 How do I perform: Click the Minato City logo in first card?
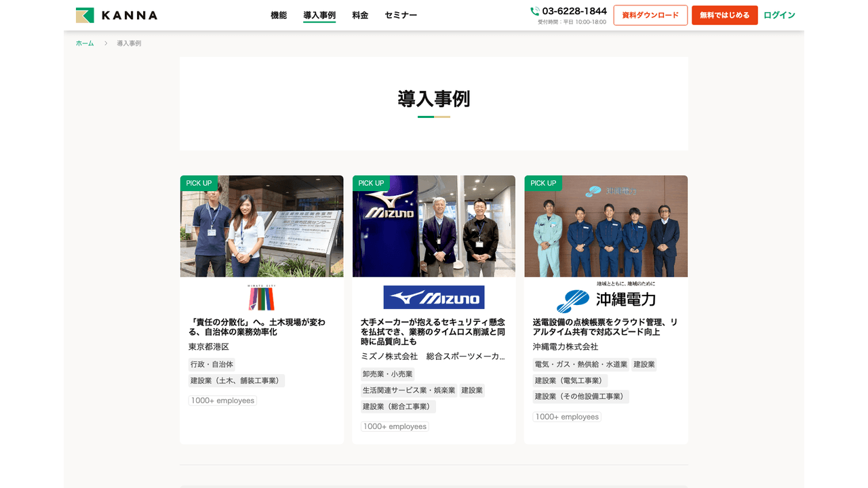pyautogui.click(x=261, y=297)
